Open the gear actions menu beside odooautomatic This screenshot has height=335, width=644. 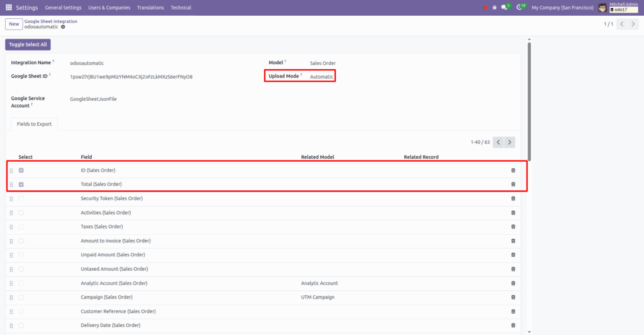(x=63, y=27)
